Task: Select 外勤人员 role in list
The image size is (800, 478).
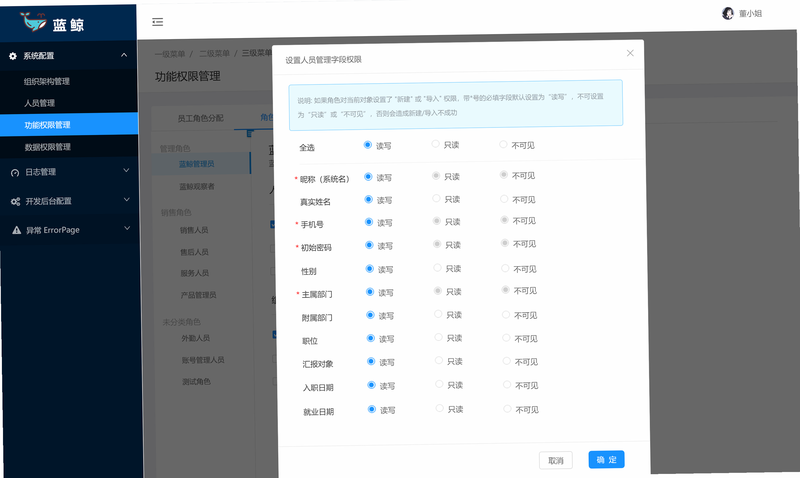Action: click(196, 338)
